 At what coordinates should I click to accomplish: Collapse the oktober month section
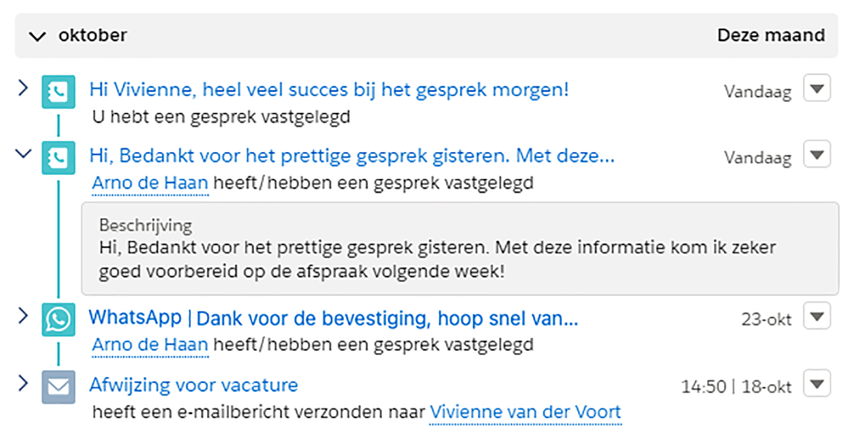(x=38, y=36)
